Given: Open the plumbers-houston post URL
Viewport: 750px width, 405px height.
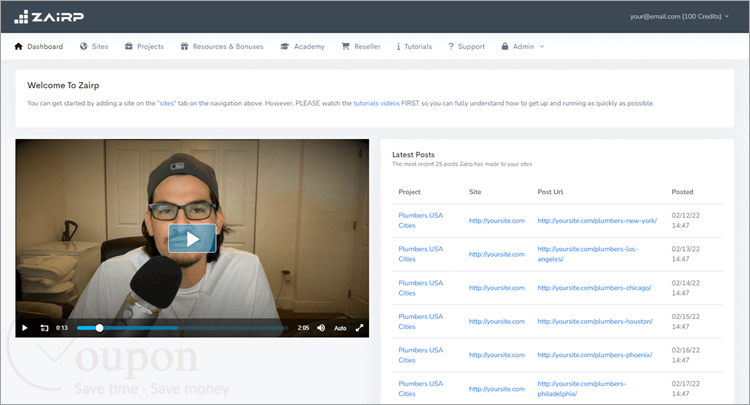Looking at the screenshot, I should [x=595, y=321].
